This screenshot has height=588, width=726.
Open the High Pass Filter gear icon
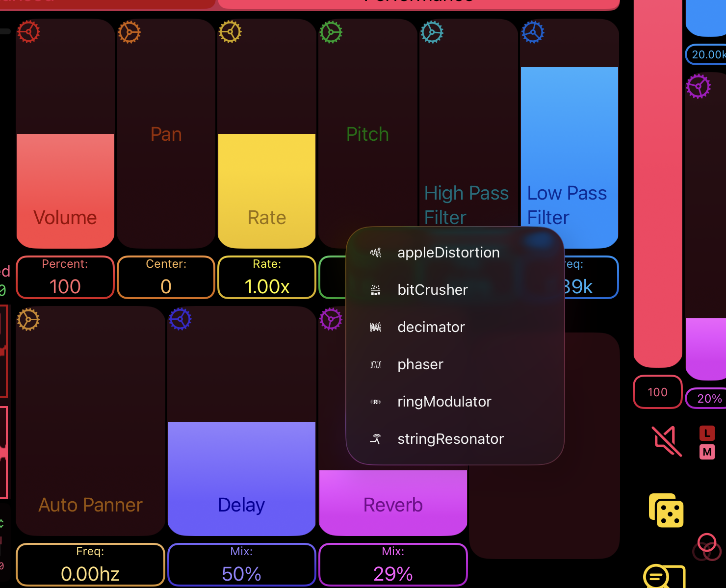coord(432,32)
